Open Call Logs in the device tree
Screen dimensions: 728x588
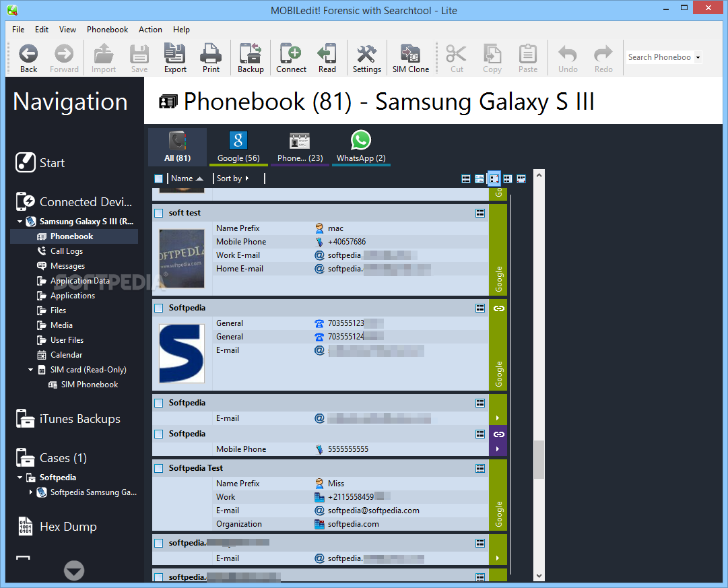coord(67,251)
